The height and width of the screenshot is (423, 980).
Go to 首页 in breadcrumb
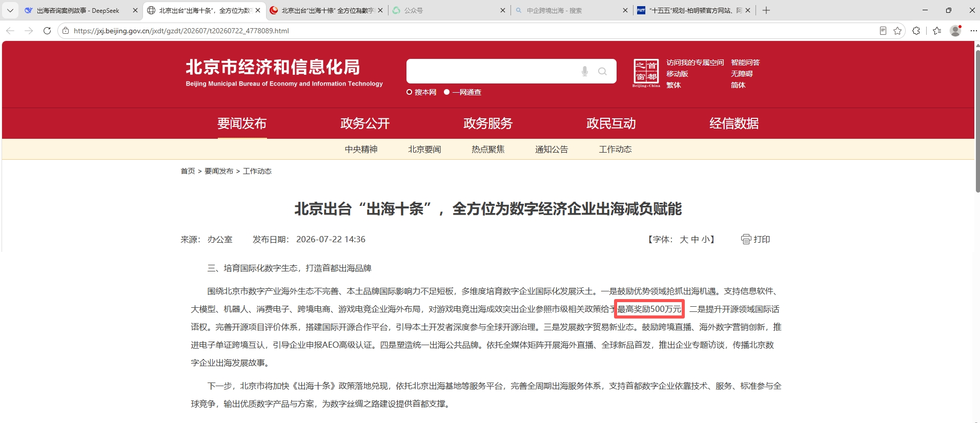point(188,171)
